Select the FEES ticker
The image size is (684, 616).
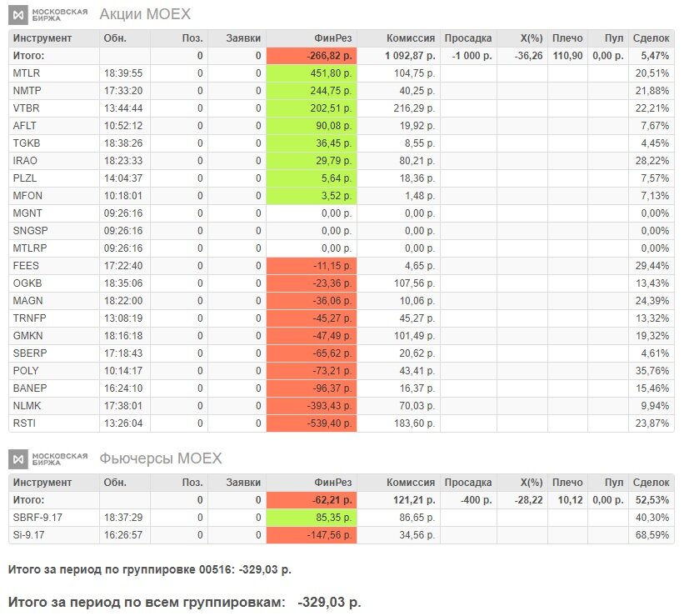point(26,265)
